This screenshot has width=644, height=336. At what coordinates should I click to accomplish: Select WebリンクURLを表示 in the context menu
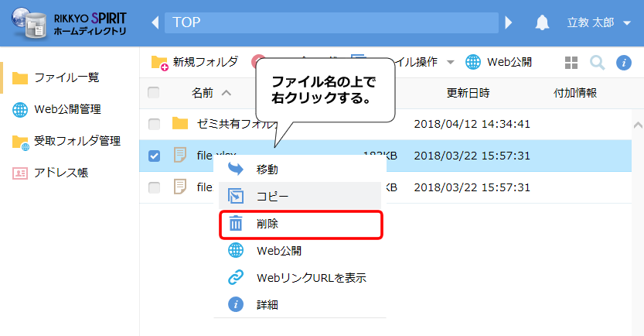[300, 278]
